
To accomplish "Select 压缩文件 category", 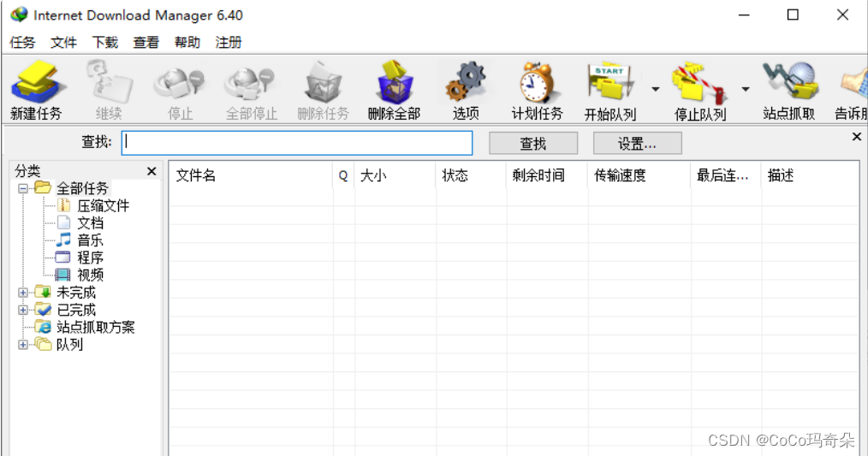I will tap(103, 206).
